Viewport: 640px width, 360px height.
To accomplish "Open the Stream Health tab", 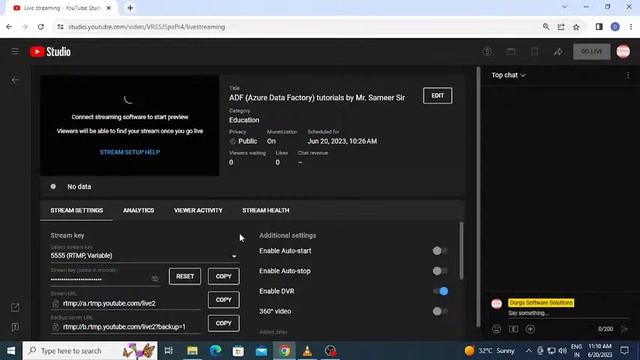I will click(x=266, y=210).
